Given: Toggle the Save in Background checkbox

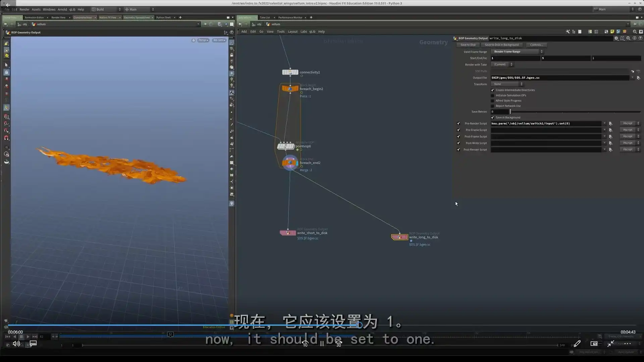Looking at the screenshot, I should point(493,118).
